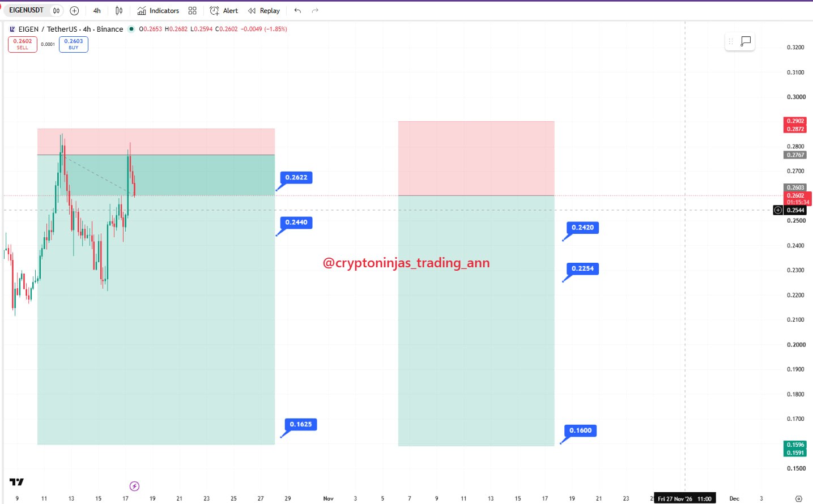Click the green market status dot
Viewport: 813px width, 504px height.
(131, 29)
